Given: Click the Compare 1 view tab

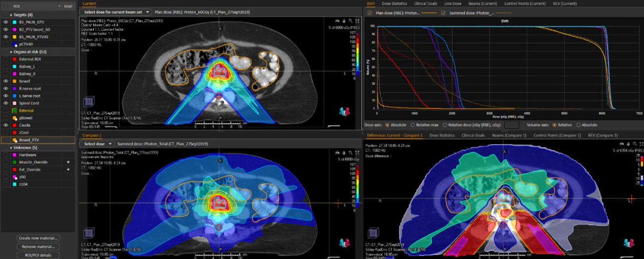Looking at the screenshot, I should (x=92, y=135).
